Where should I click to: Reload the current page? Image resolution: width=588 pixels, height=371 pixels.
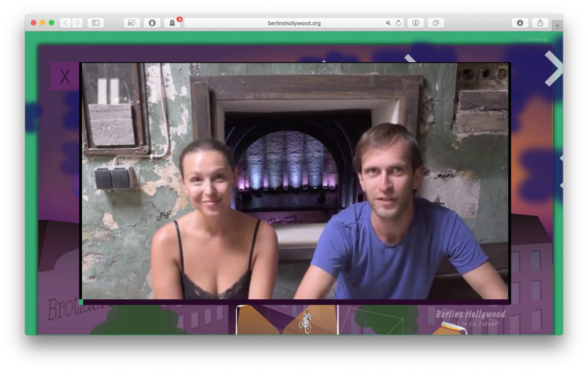[x=398, y=23]
